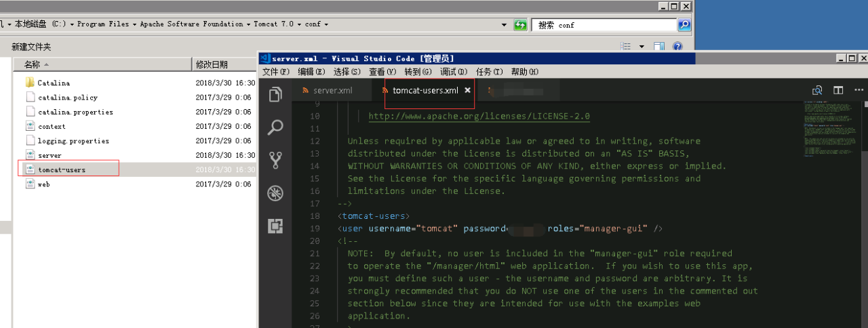The image size is (868, 328).
Task: Open the 文件(F) menu in VS Code
Action: (276, 72)
